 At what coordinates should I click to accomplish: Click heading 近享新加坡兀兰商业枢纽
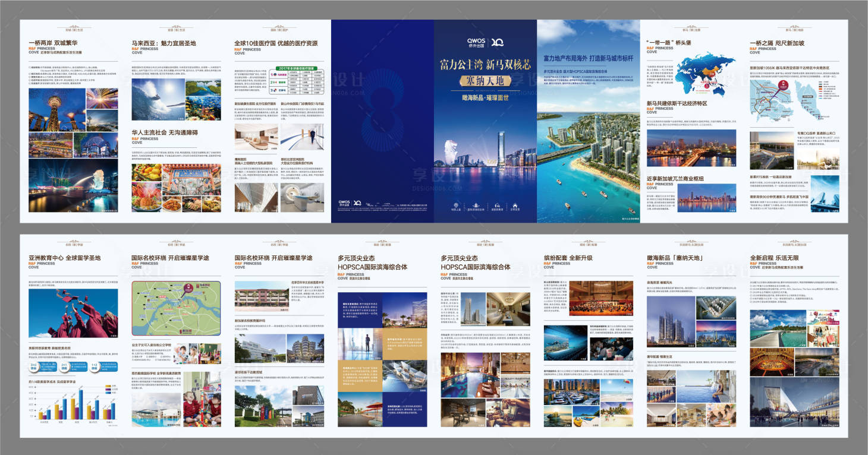675,178
